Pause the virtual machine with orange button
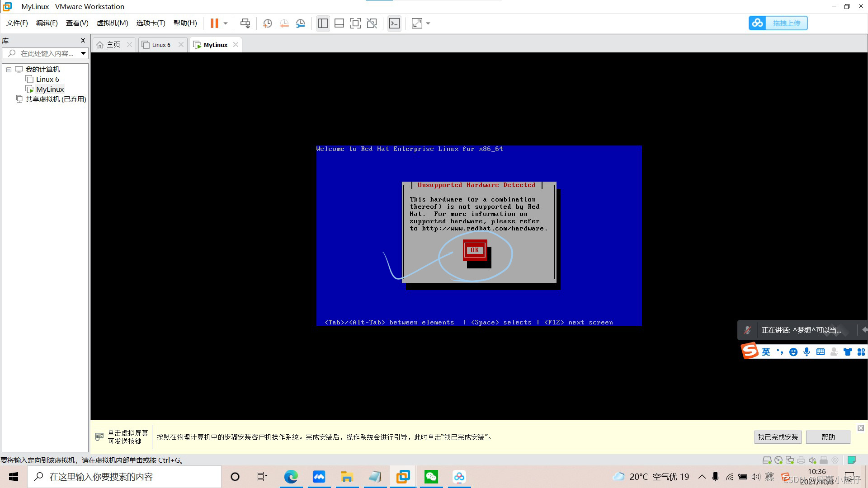 tap(214, 23)
